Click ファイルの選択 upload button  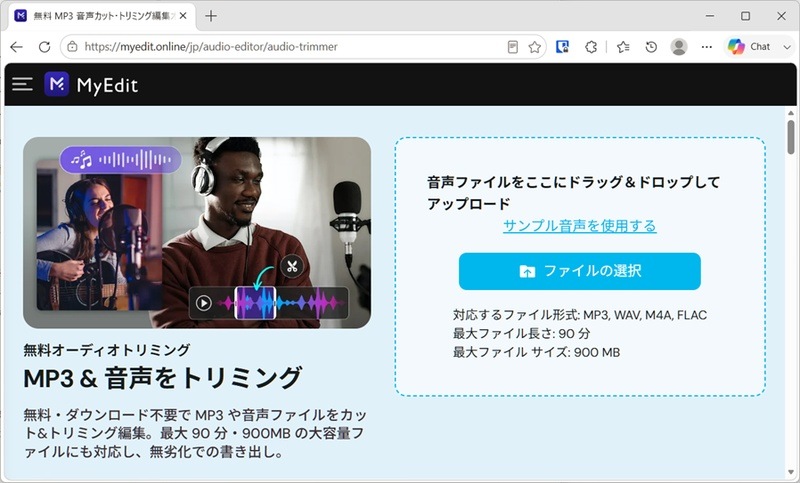tap(580, 271)
